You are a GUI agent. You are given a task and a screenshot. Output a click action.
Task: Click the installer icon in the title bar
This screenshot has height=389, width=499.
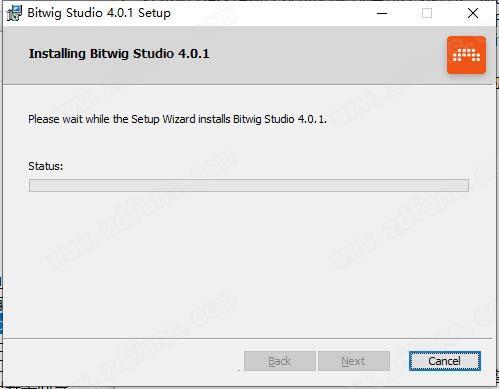tap(14, 13)
